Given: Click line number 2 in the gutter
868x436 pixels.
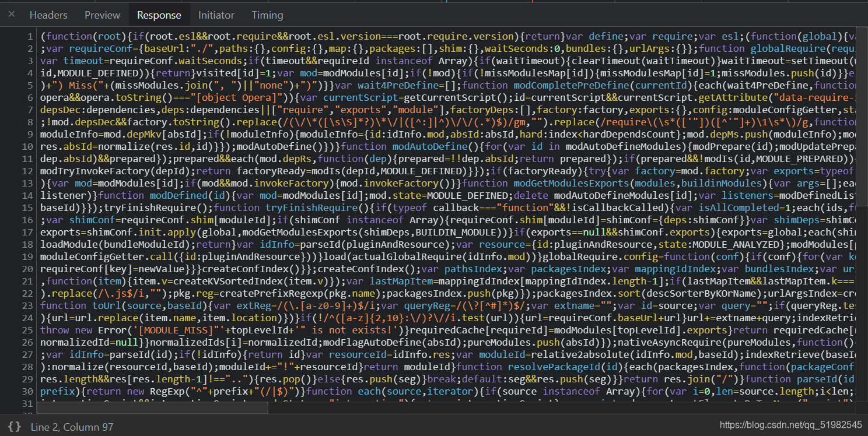Looking at the screenshot, I should (29, 48).
